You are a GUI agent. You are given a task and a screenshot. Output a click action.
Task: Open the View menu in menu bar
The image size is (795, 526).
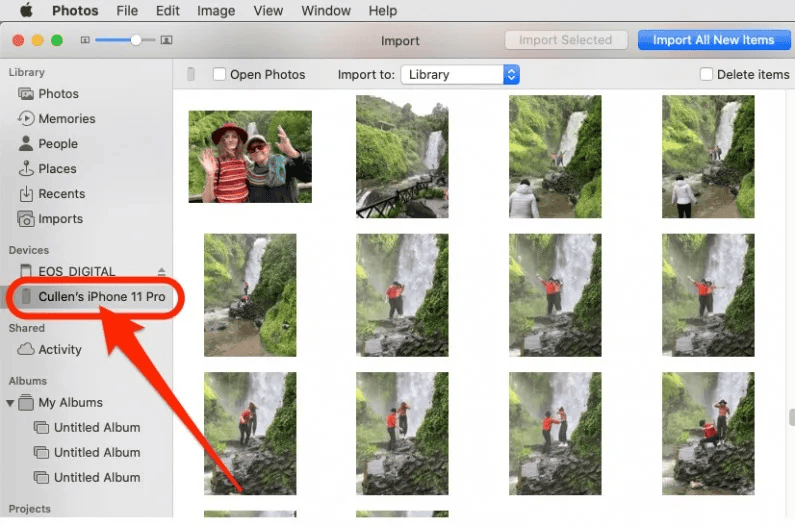(x=268, y=11)
